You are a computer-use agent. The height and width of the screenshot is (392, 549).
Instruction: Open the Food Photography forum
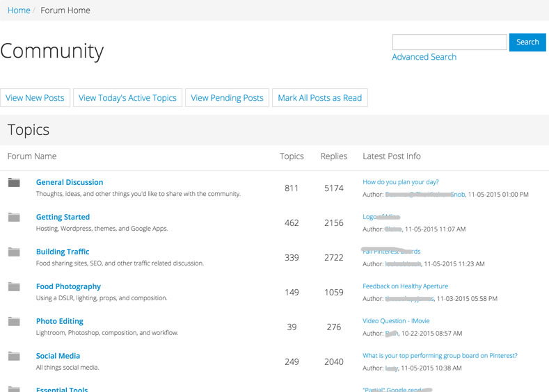(x=68, y=286)
